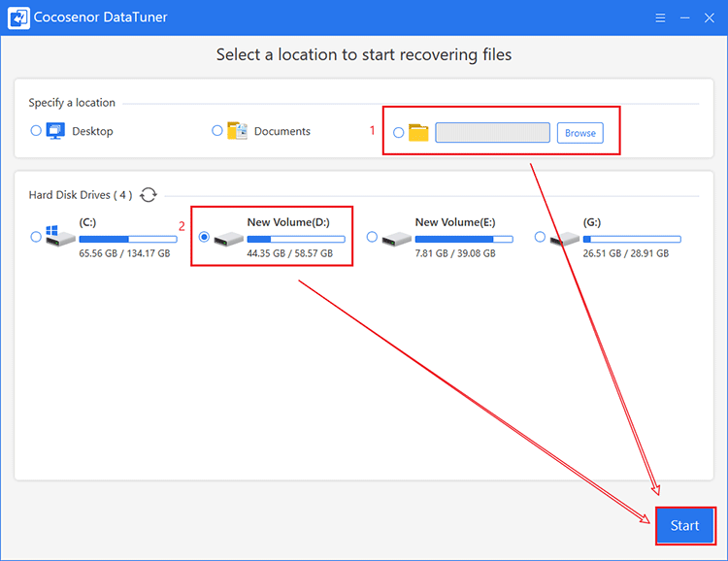Click the Windows C: drive icon
The height and width of the screenshot is (561, 728).
[x=60, y=236]
